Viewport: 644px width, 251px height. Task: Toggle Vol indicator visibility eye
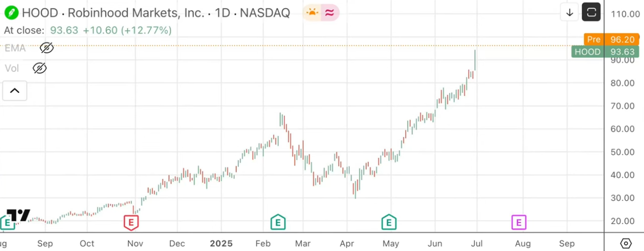(x=40, y=68)
